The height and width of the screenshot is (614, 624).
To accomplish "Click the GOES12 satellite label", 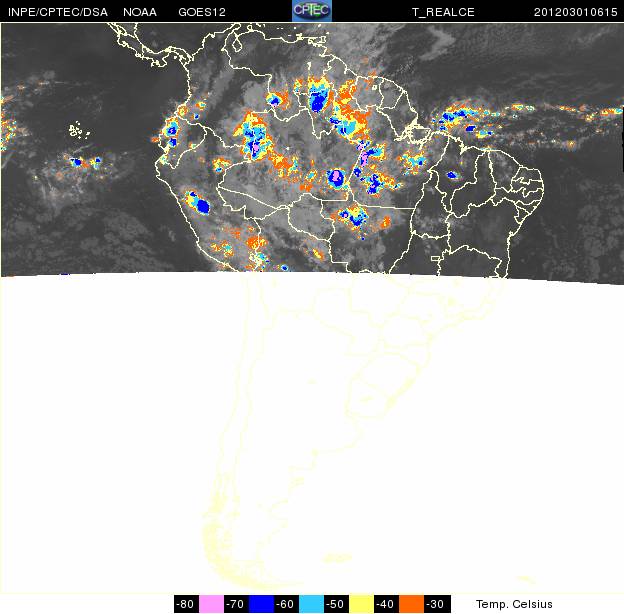I will 202,12.
